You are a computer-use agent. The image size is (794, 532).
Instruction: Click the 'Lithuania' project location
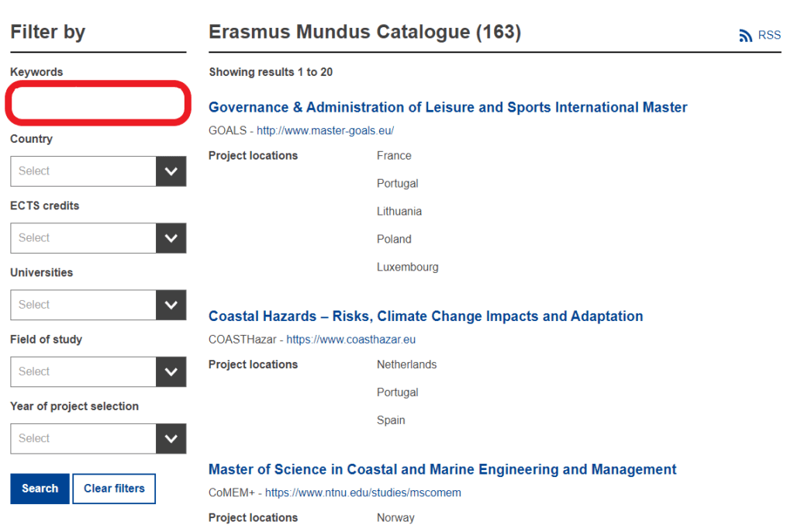pyautogui.click(x=399, y=211)
